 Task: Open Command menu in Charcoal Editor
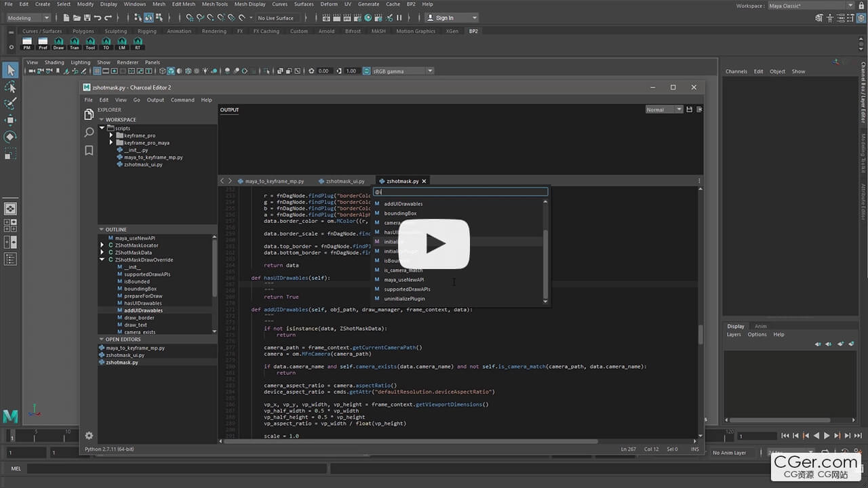tap(182, 100)
